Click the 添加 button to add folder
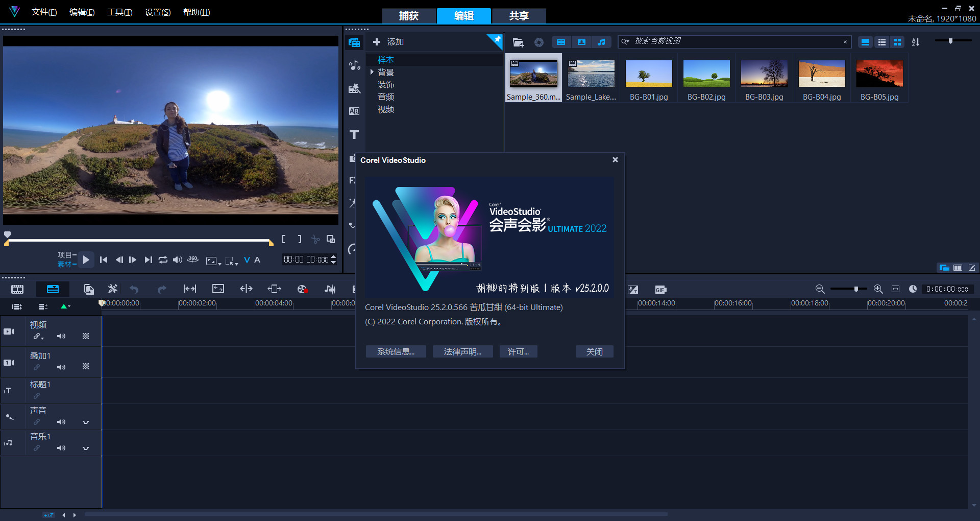 (x=388, y=42)
